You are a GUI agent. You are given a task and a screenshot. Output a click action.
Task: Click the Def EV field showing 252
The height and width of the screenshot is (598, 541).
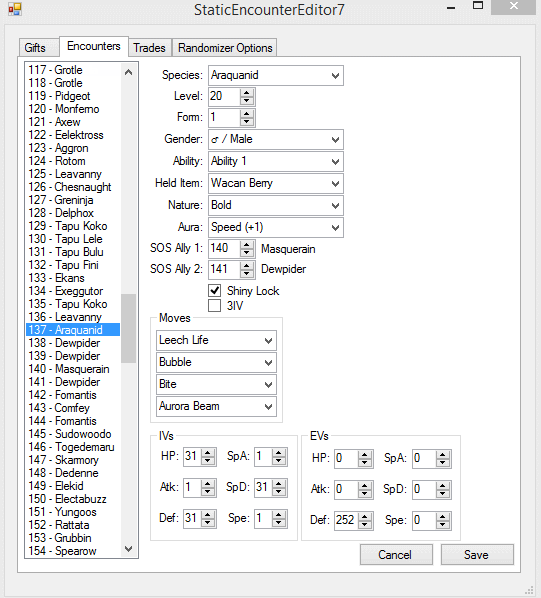pyautogui.click(x=347, y=520)
